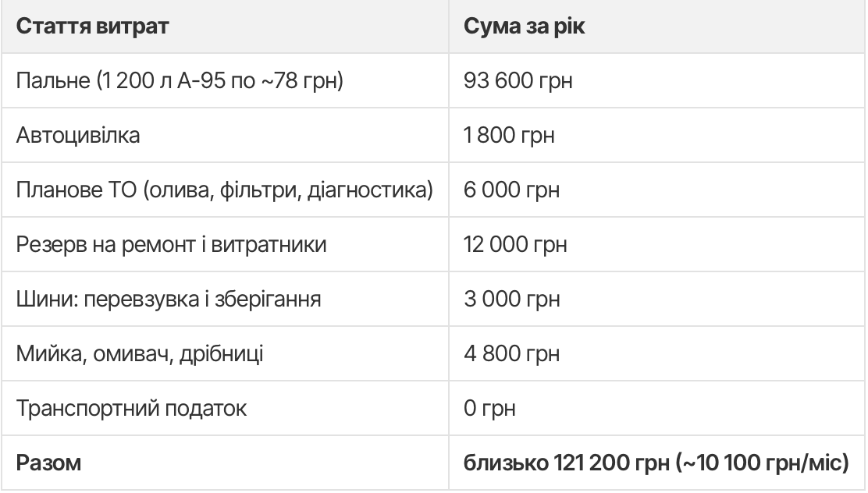Click the '4 800 грн' amount
The image size is (868, 493).
[x=511, y=353]
